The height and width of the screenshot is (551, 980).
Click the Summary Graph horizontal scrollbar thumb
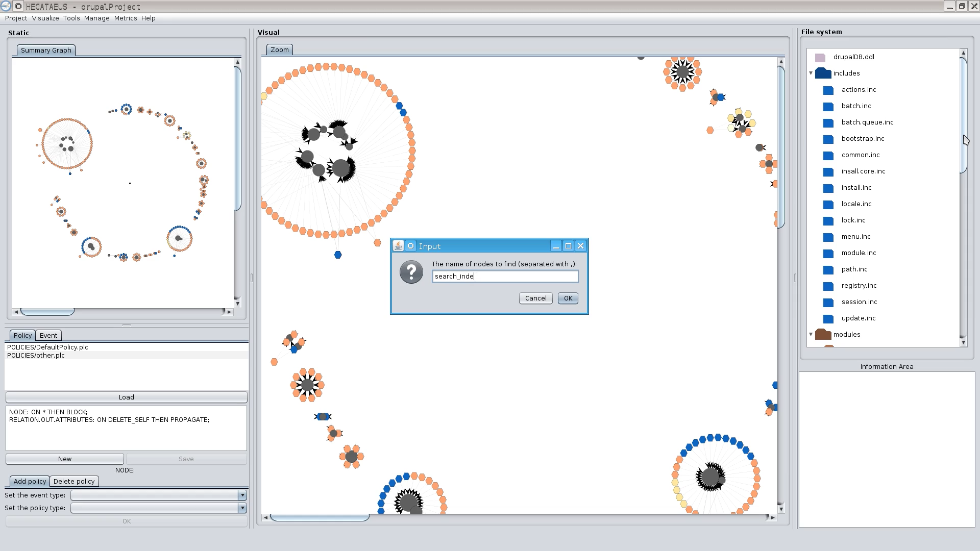click(x=47, y=312)
